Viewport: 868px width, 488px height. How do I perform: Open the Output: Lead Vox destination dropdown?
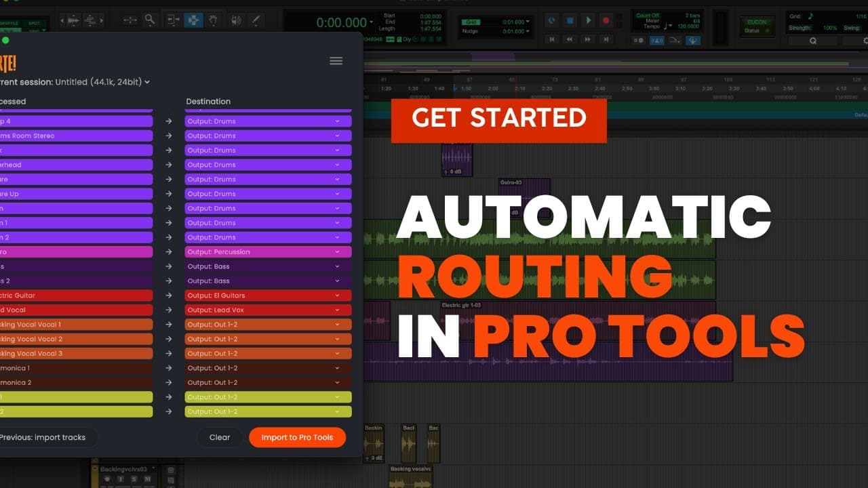269,310
